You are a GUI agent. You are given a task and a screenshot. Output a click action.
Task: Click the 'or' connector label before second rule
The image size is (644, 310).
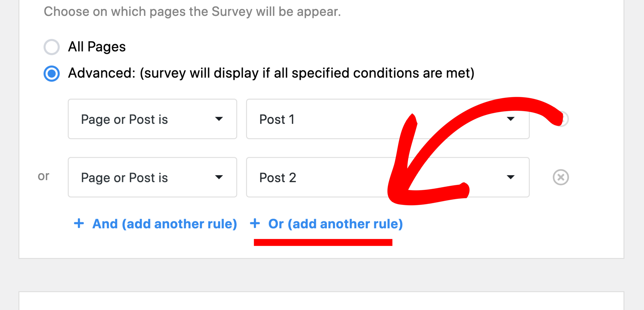43,176
